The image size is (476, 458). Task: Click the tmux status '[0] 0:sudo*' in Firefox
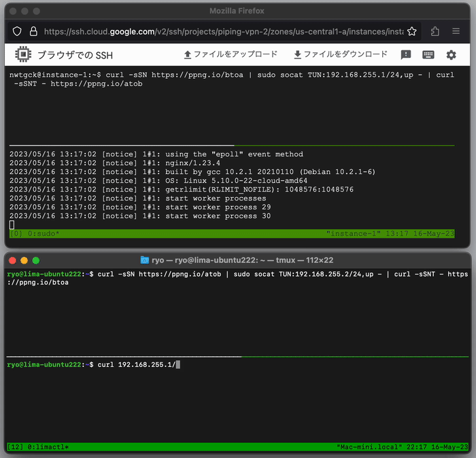[x=35, y=234]
